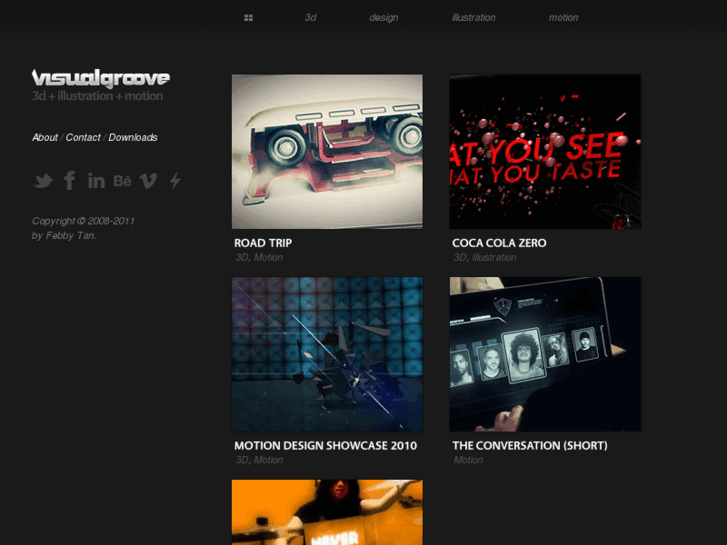The image size is (727, 545).
Task: Click '3D, Illustration' tags under Coca Cola Zero
Action: [485, 257]
